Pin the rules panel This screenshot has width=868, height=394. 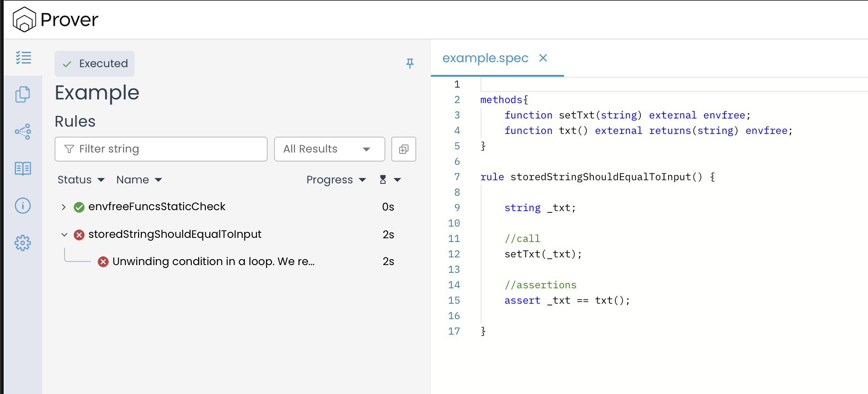[x=409, y=63]
